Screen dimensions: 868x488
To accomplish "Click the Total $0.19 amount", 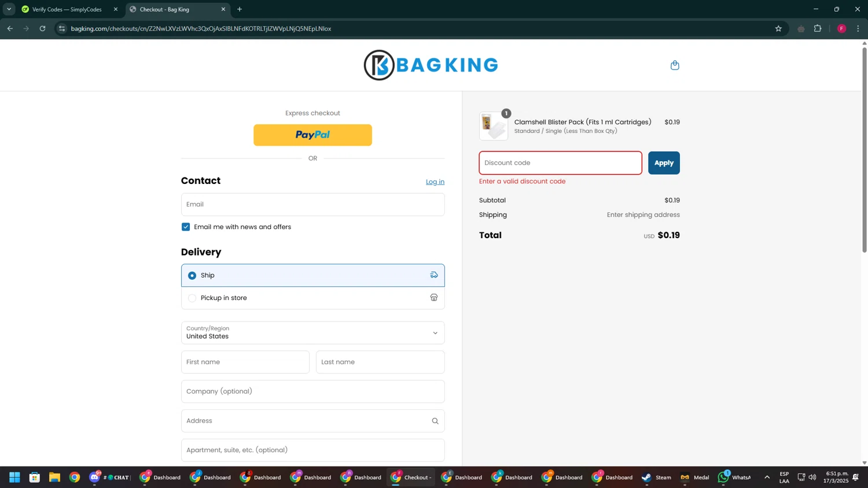I will 668,235.
